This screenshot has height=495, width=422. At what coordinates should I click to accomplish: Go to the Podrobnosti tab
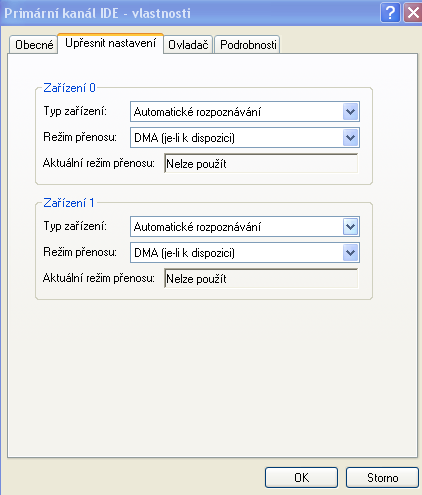pyautogui.click(x=248, y=45)
